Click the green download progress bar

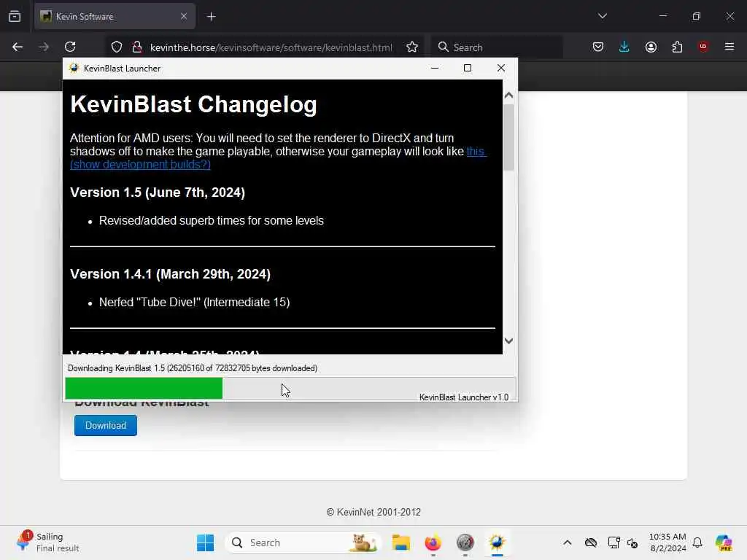[x=144, y=388]
